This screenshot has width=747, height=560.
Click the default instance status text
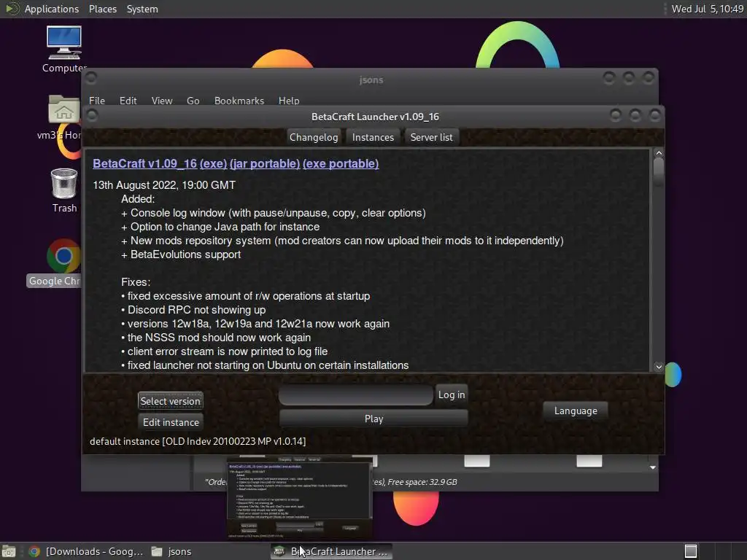click(x=198, y=441)
